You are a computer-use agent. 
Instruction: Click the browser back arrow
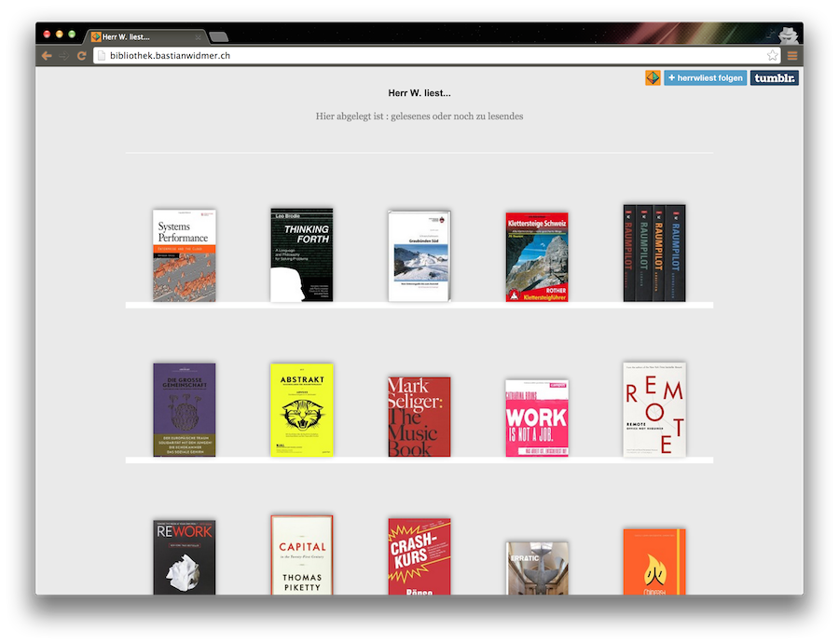[48, 56]
